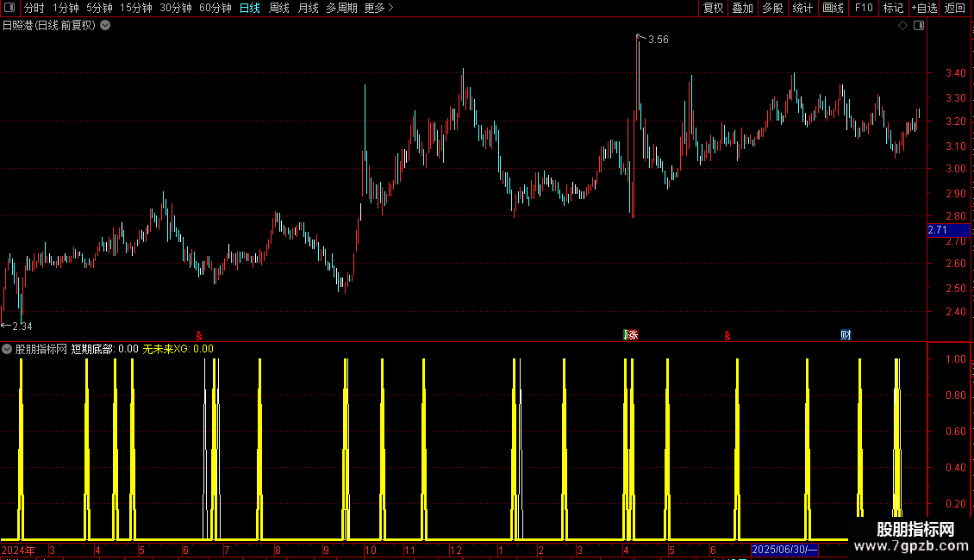The height and width of the screenshot is (560, 974).
Task: Select the 60分钟 period
Action: coord(215,8)
